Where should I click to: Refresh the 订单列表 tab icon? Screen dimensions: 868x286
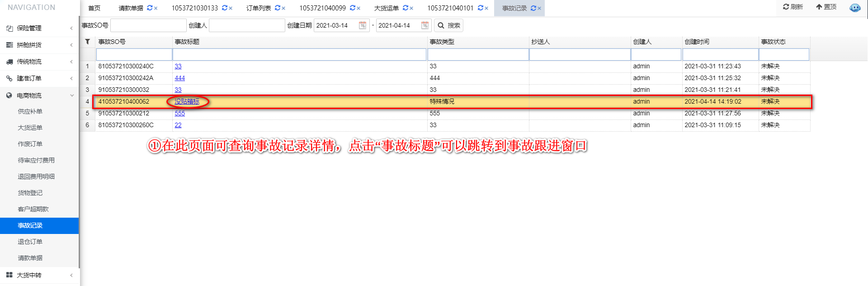tap(277, 8)
